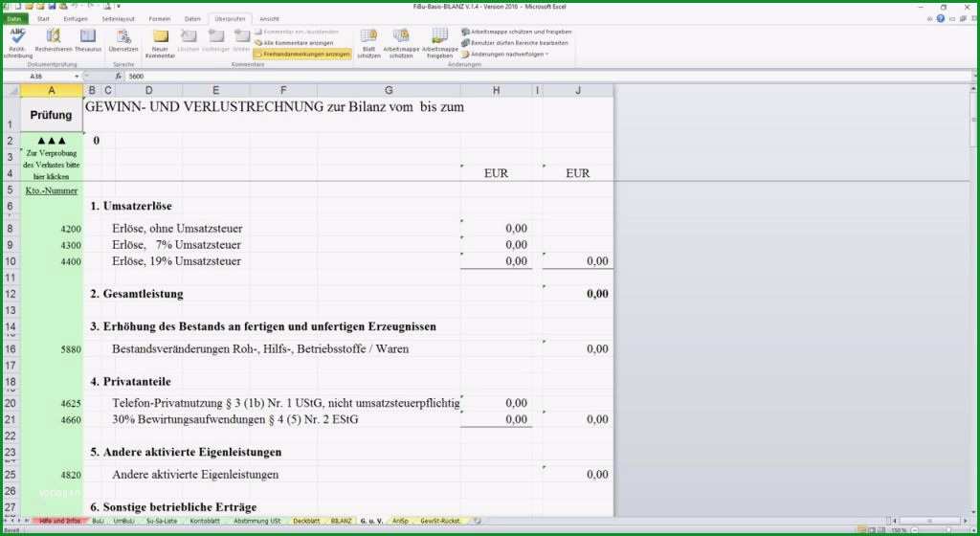Click the select-all corner of the sheet
The height and width of the screenshot is (536, 980).
[x=11, y=91]
